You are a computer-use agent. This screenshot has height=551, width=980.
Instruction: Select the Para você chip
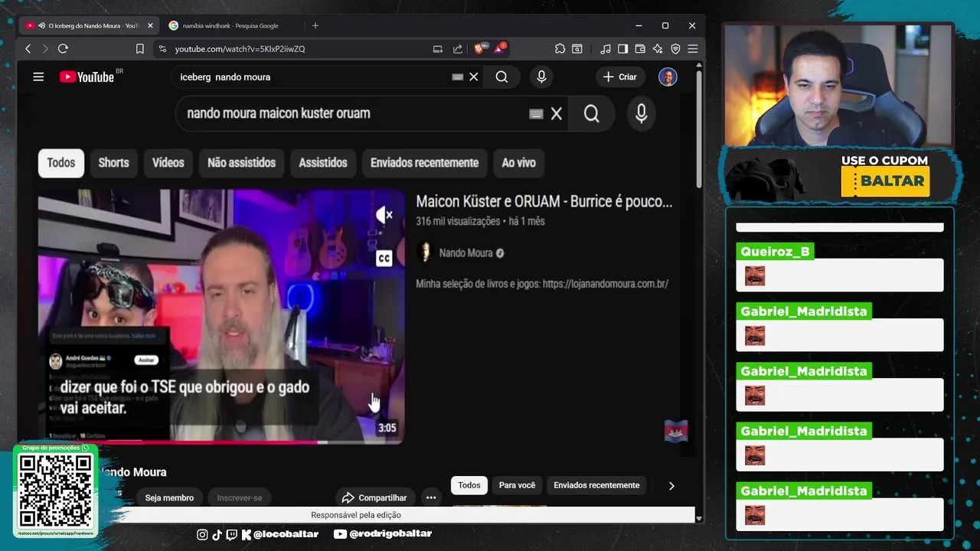pos(517,485)
